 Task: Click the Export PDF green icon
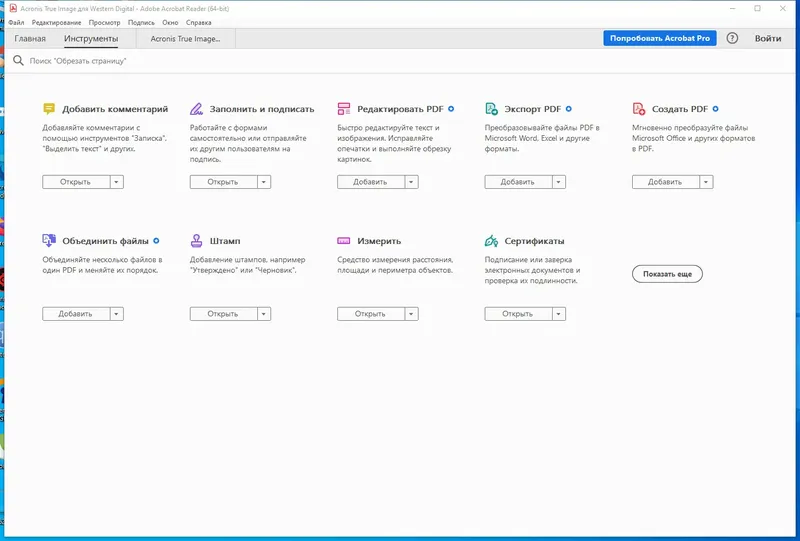[x=491, y=109]
